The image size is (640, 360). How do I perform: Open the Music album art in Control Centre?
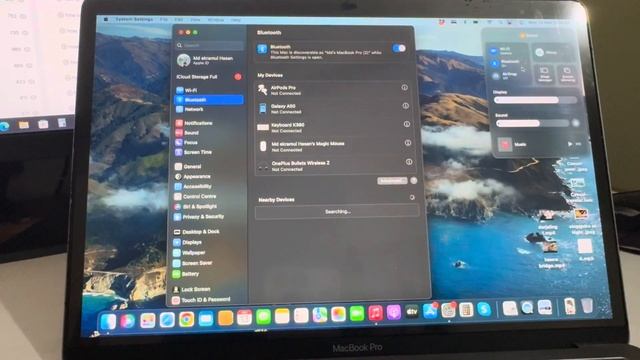505,144
